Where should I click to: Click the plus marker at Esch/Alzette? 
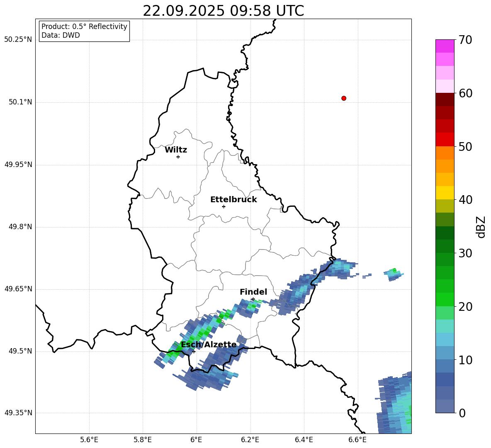194,351
